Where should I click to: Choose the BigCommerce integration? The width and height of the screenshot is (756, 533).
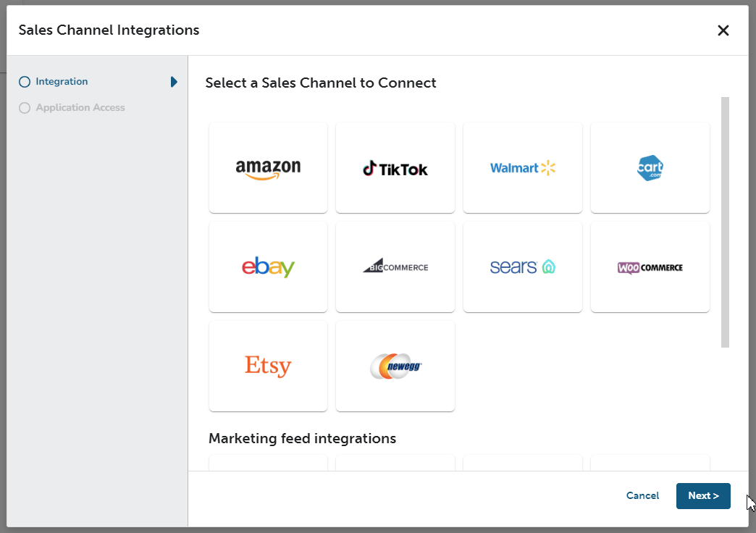(x=395, y=266)
